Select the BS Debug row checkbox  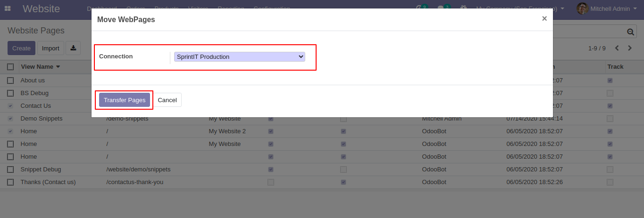(10, 93)
